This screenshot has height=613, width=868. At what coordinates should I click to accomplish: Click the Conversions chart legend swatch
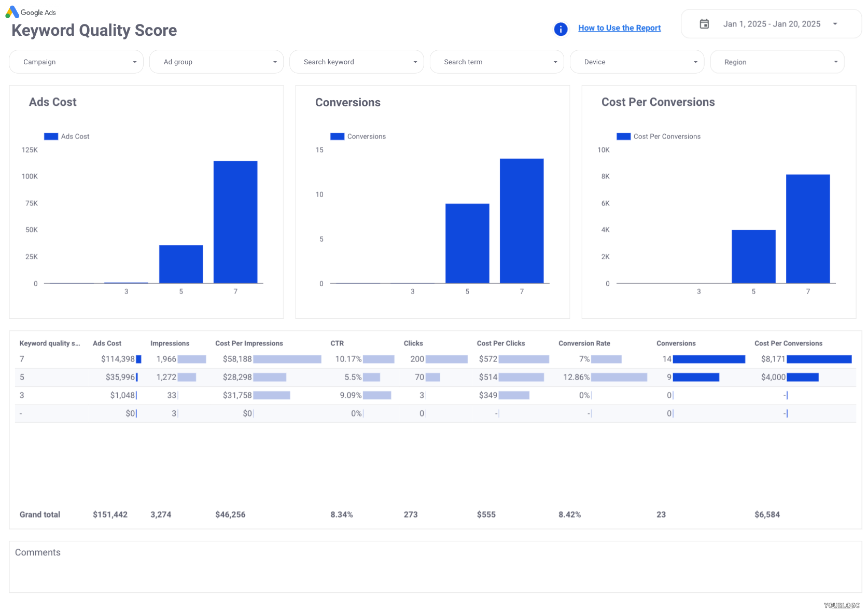[337, 136]
